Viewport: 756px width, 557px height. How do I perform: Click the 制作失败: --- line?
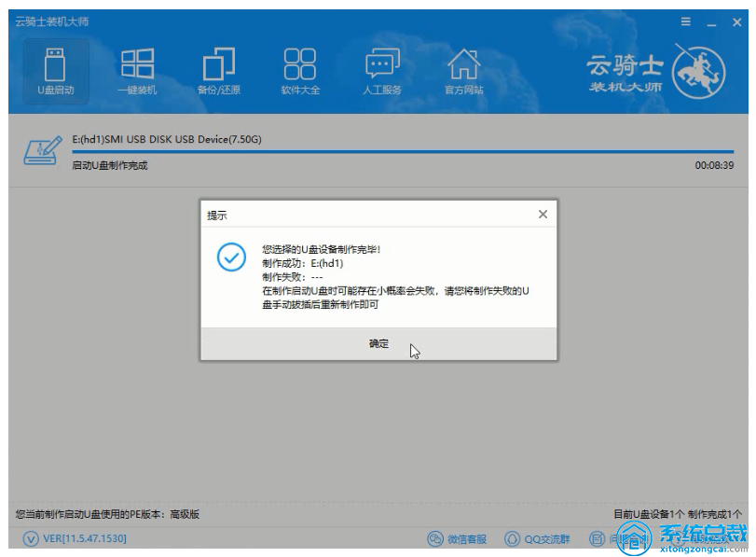tap(293, 277)
